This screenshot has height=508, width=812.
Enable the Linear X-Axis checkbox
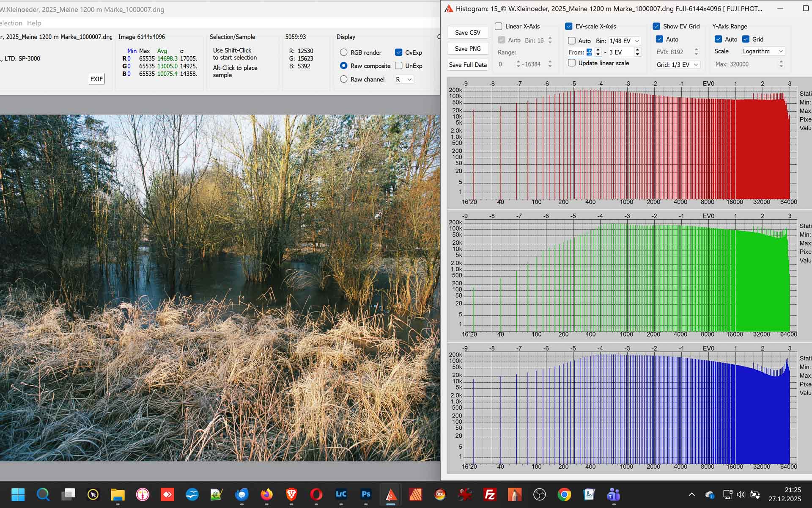[x=499, y=26]
